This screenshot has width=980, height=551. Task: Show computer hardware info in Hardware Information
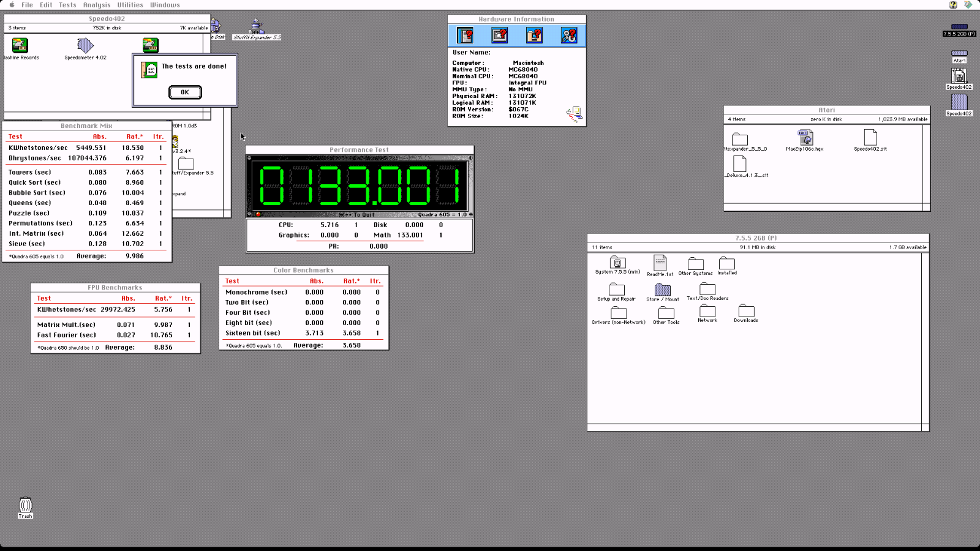coord(466,36)
